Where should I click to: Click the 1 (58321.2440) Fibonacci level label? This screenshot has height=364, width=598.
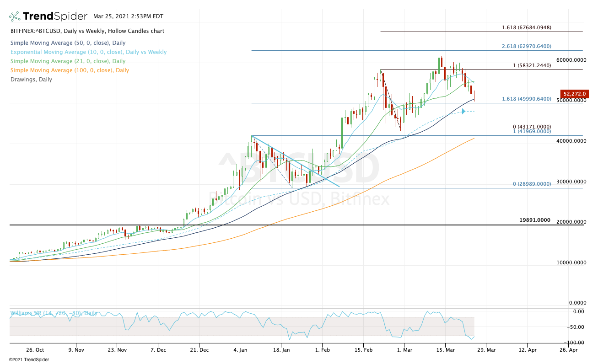pyautogui.click(x=532, y=65)
